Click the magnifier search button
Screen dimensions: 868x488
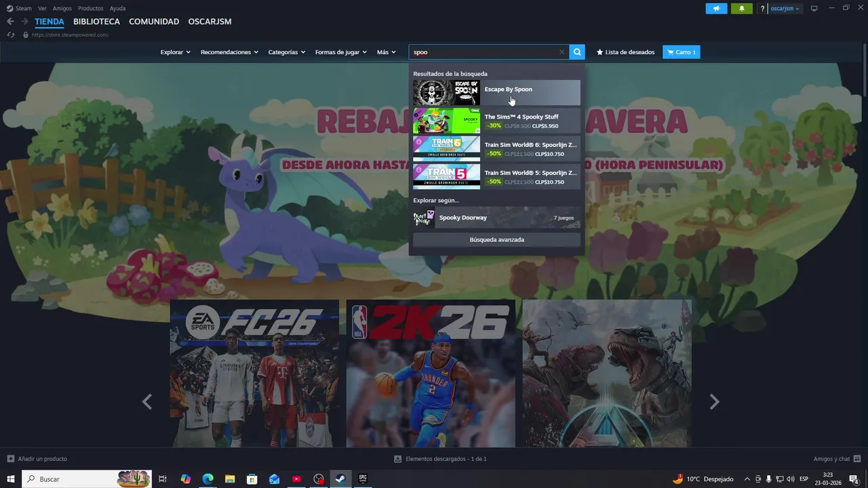tap(577, 52)
